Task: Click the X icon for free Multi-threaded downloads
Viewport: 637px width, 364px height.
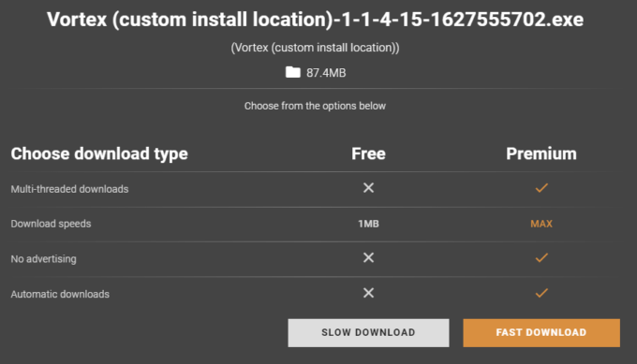Action: pos(368,188)
